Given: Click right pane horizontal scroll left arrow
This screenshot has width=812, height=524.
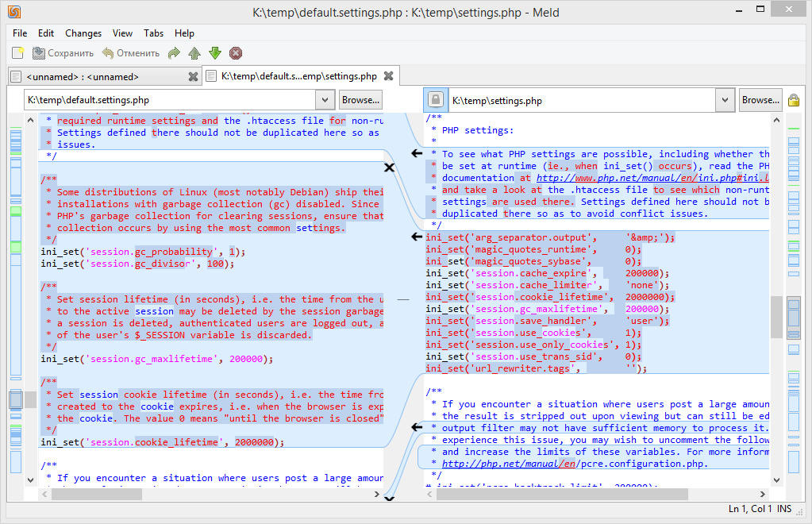Looking at the screenshot, I should pos(429,495).
